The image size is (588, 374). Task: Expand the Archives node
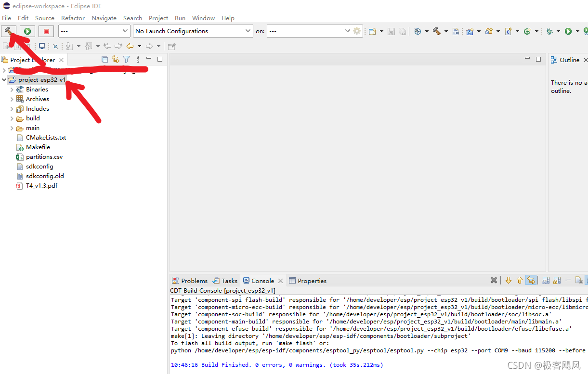12,99
